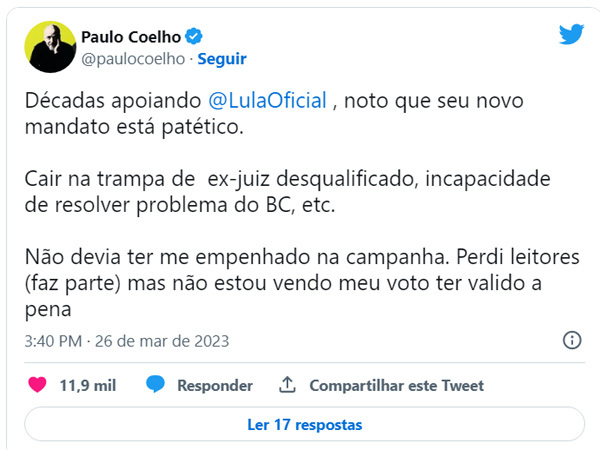The image size is (600, 450).
Task: Open the tweet info circle icon
Action: 572,340
